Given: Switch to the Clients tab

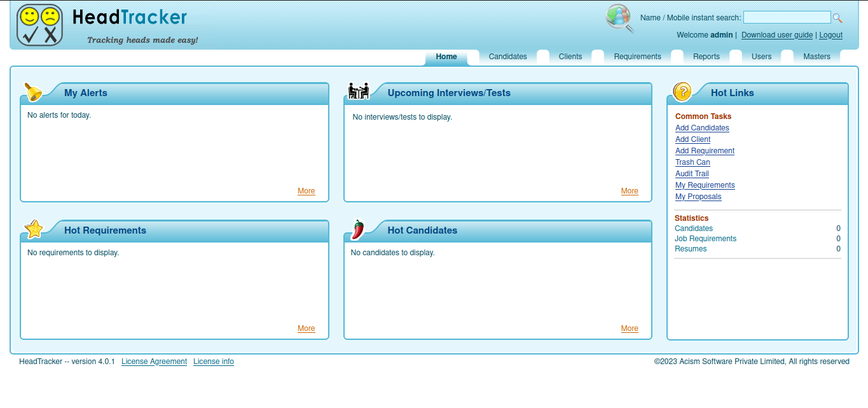Looking at the screenshot, I should pyautogui.click(x=570, y=57).
